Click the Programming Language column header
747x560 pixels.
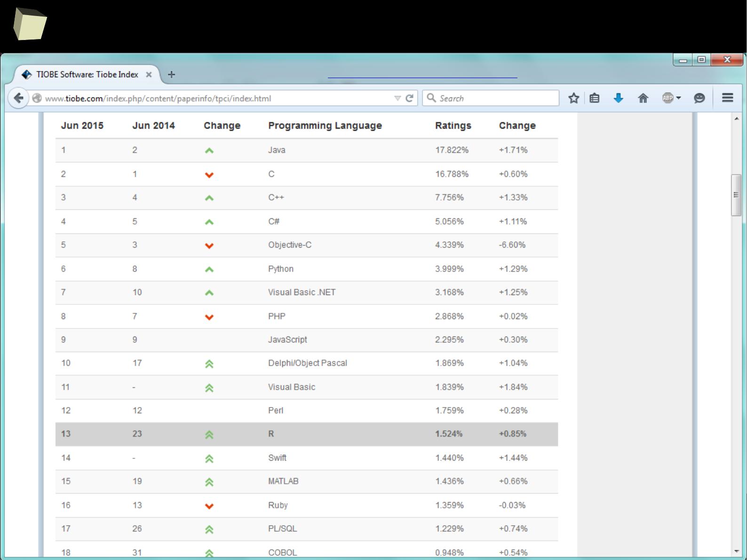click(325, 126)
